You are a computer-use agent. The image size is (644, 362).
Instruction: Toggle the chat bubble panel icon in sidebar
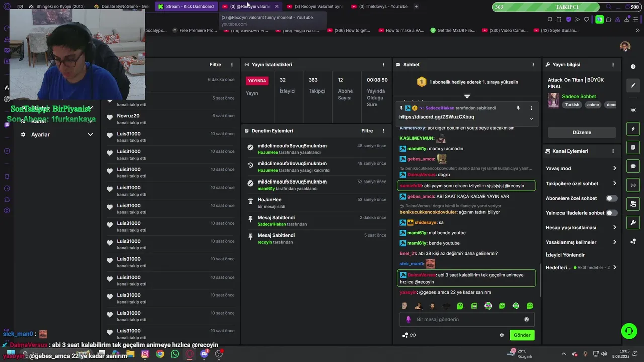pos(633,166)
